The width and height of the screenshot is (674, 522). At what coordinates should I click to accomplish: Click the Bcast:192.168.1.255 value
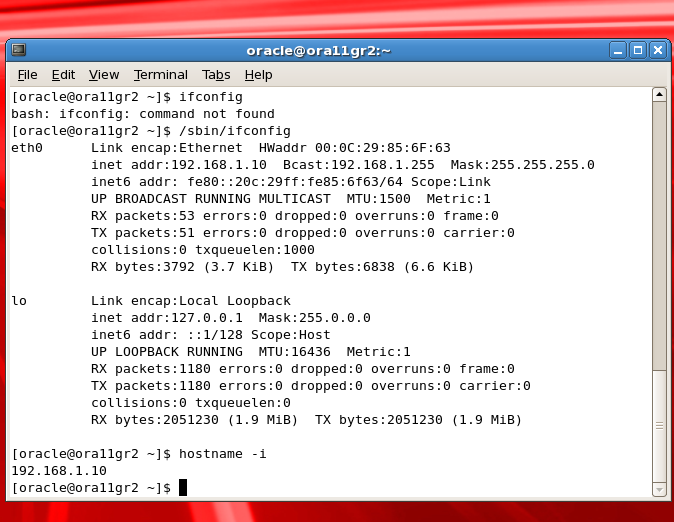[x=358, y=165]
